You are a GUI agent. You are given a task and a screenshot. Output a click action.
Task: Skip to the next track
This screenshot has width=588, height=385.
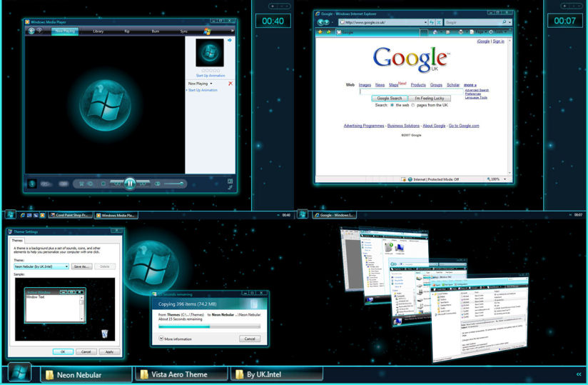click(143, 184)
